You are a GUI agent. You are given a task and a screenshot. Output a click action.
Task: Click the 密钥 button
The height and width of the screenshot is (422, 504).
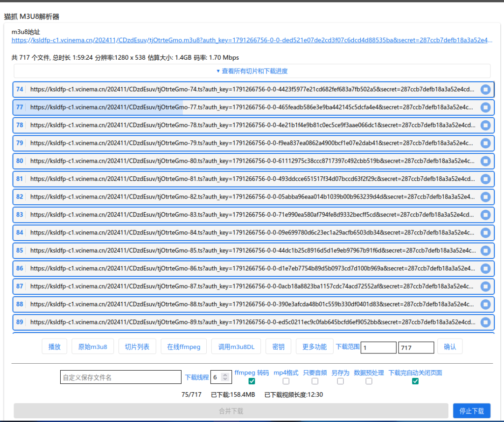coord(278,346)
